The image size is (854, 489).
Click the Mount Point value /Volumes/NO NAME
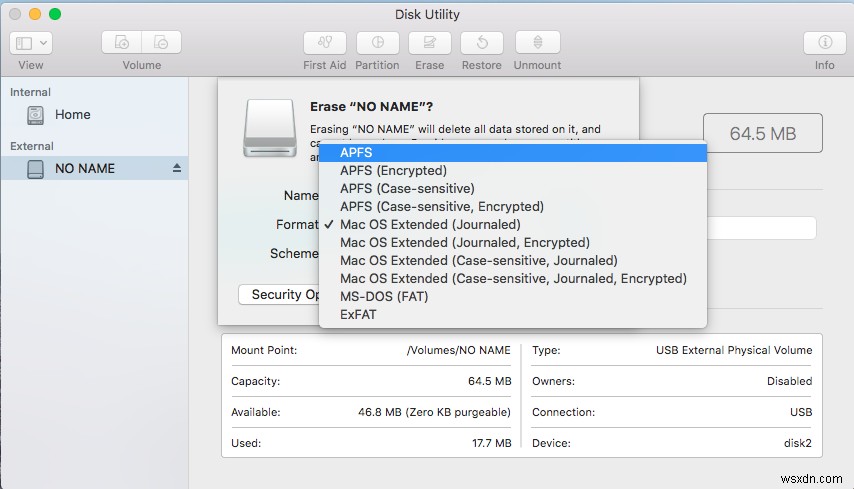point(459,350)
